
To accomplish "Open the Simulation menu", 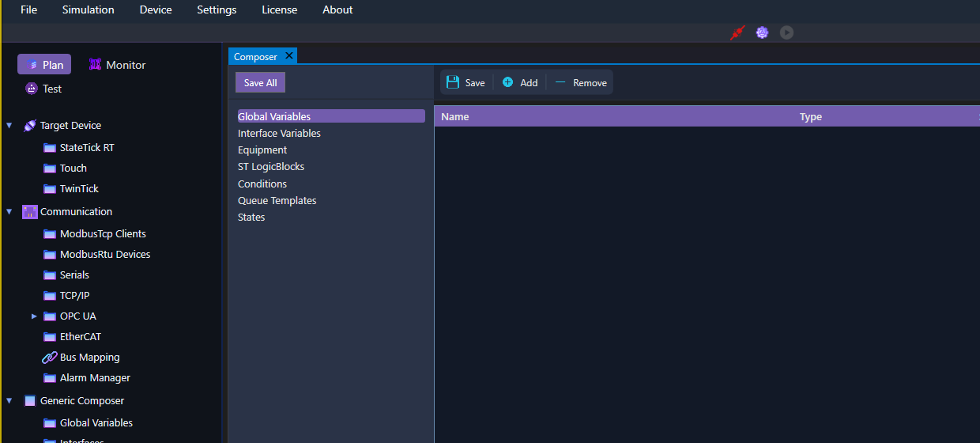I will coord(89,9).
